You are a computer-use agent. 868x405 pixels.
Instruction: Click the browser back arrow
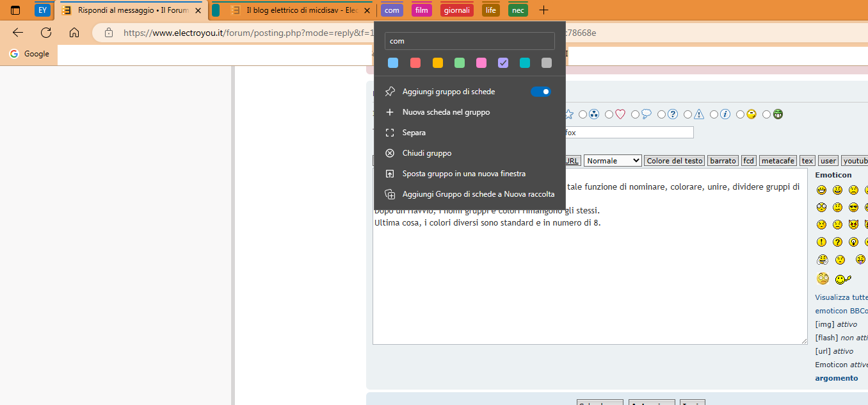click(18, 33)
